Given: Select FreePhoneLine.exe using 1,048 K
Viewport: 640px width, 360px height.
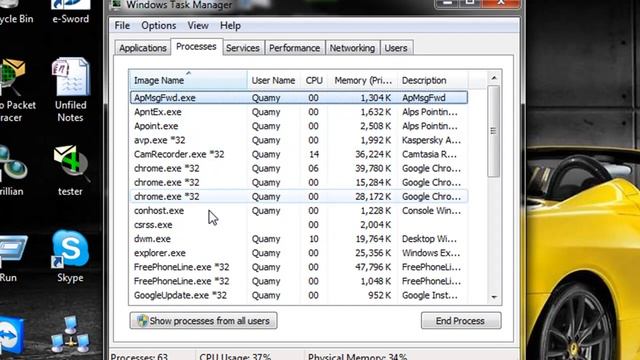Looking at the screenshot, I should 299,281.
